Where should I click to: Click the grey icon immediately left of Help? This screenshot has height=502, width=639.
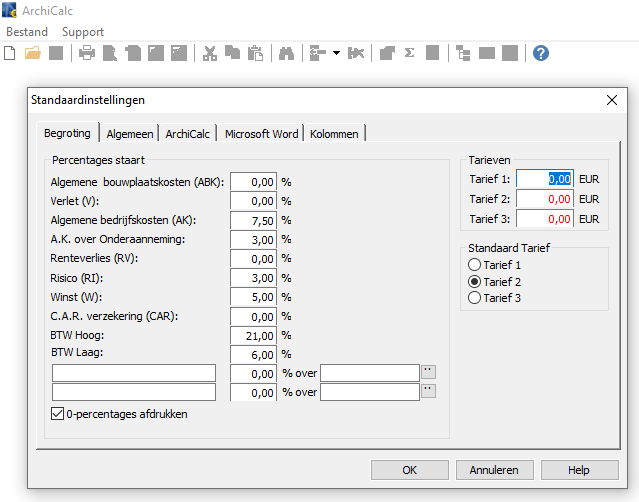(x=510, y=53)
